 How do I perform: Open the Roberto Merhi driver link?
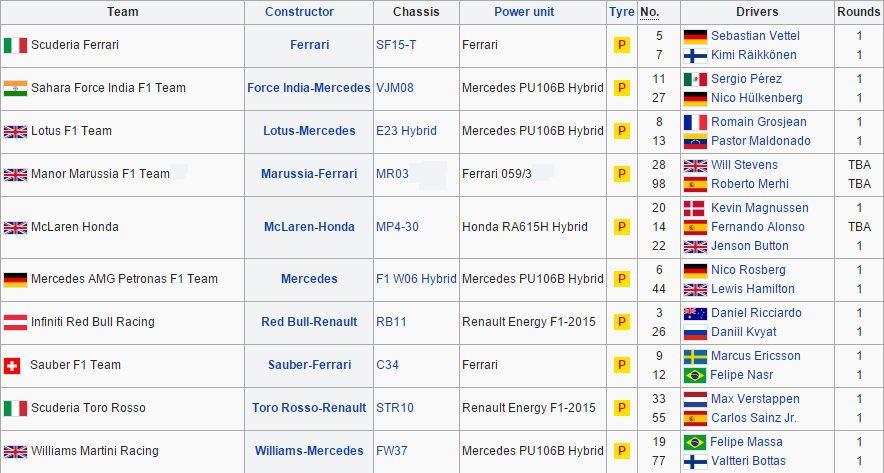pyautogui.click(x=750, y=184)
